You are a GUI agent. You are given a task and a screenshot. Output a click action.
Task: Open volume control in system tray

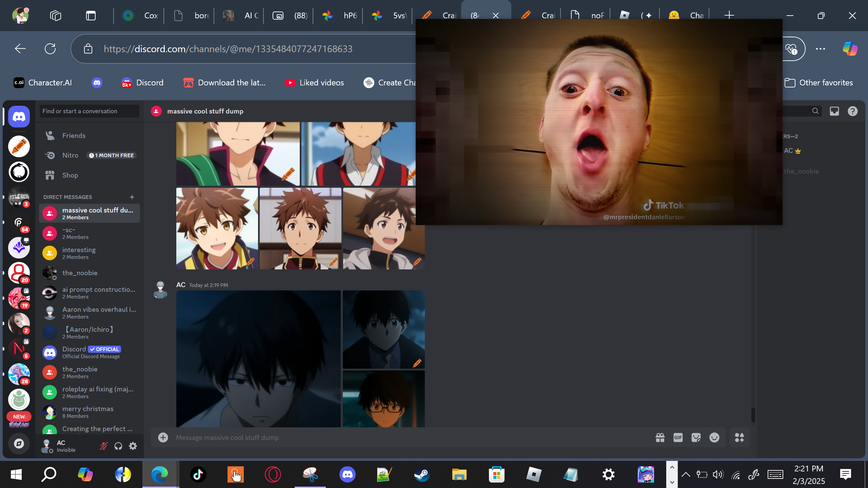(718, 474)
